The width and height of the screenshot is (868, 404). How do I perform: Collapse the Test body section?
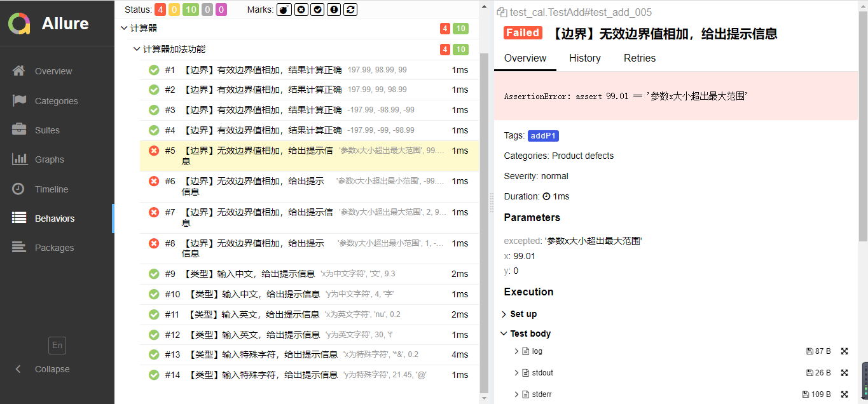[504, 333]
